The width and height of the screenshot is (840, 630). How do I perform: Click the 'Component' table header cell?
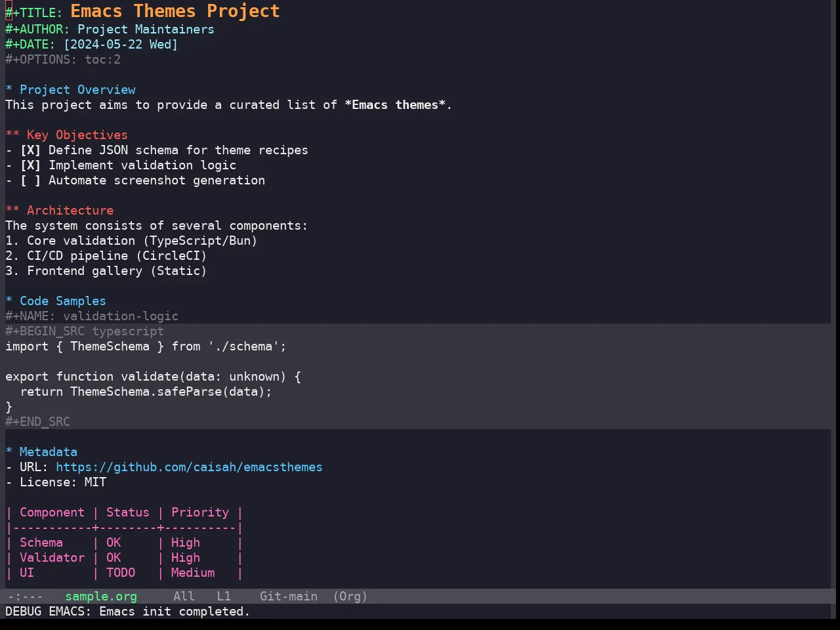[x=52, y=513]
